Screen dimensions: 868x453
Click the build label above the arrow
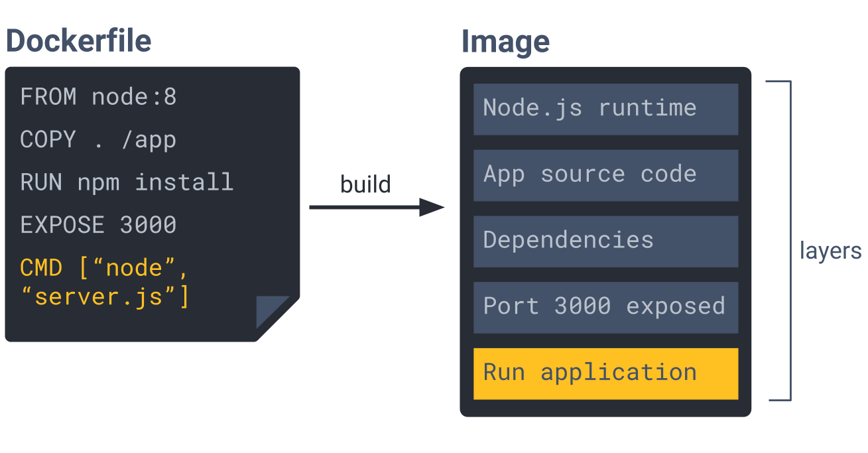click(x=365, y=184)
